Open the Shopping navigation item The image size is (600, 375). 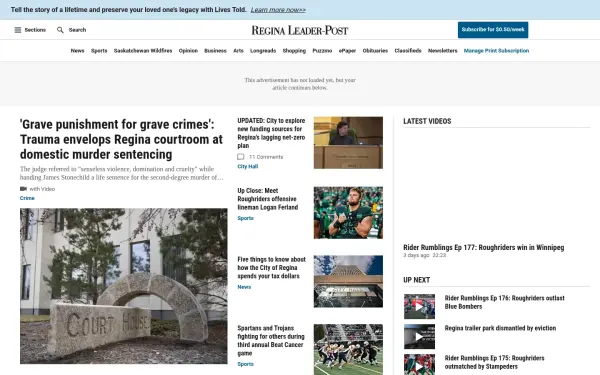[x=294, y=51]
